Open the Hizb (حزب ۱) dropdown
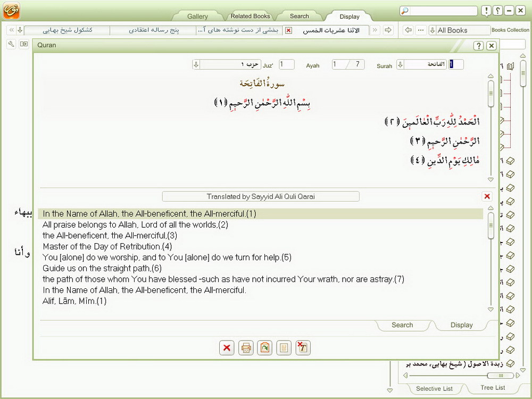The width and height of the screenshot is (532, 399). [x=196, y=64]
